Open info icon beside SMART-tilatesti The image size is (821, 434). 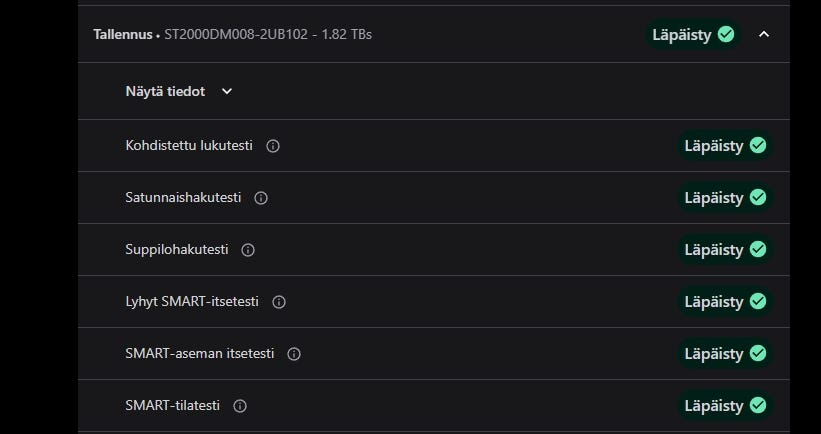pyautogui.click(x=240, y=406)
